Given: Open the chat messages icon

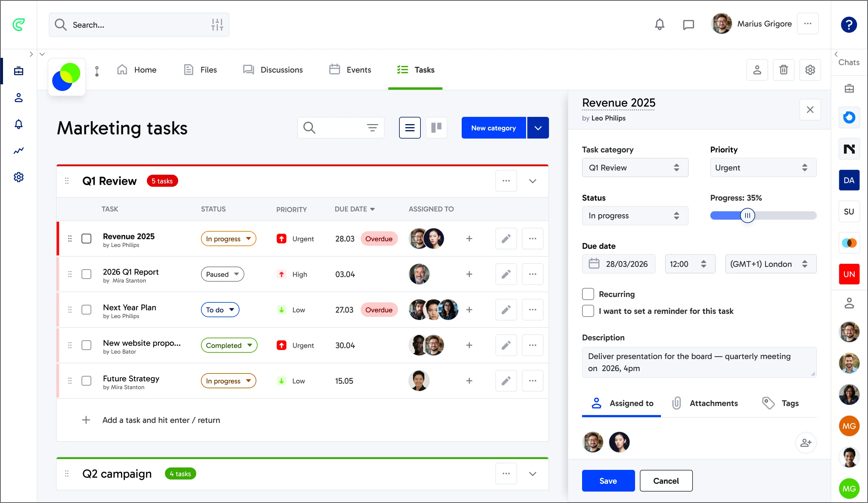Looking at the screenshot, I should [x=688, y=24].
